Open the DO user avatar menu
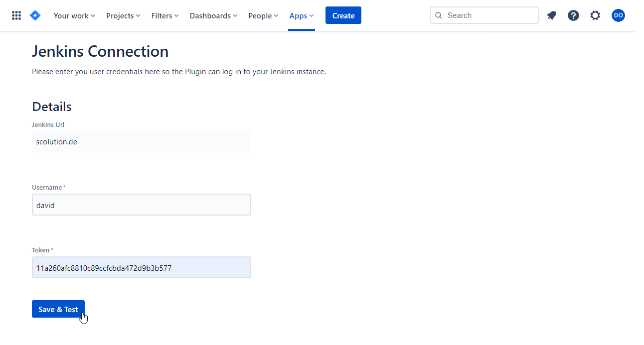 click(618, 15)
